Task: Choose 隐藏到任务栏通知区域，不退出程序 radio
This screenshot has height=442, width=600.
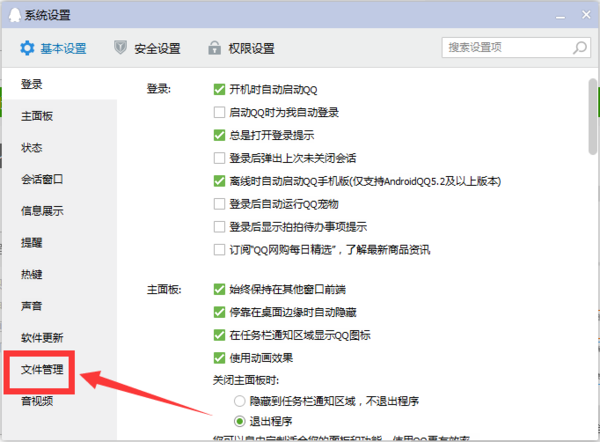Action: tap(240, 401)
